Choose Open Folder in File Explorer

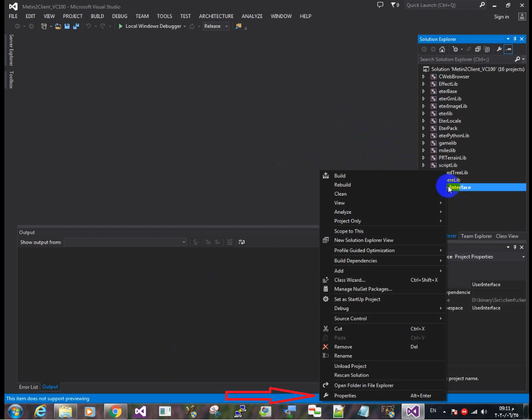[x=382, y=385]
